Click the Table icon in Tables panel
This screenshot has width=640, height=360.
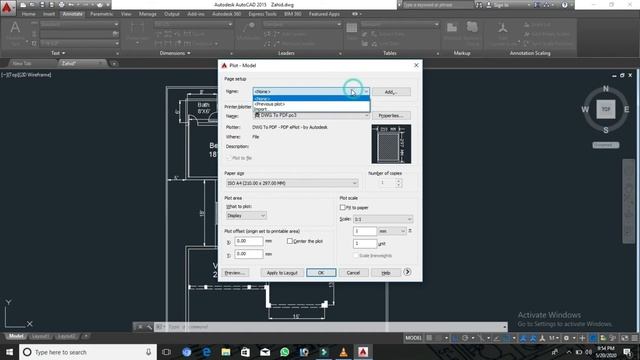351,28
